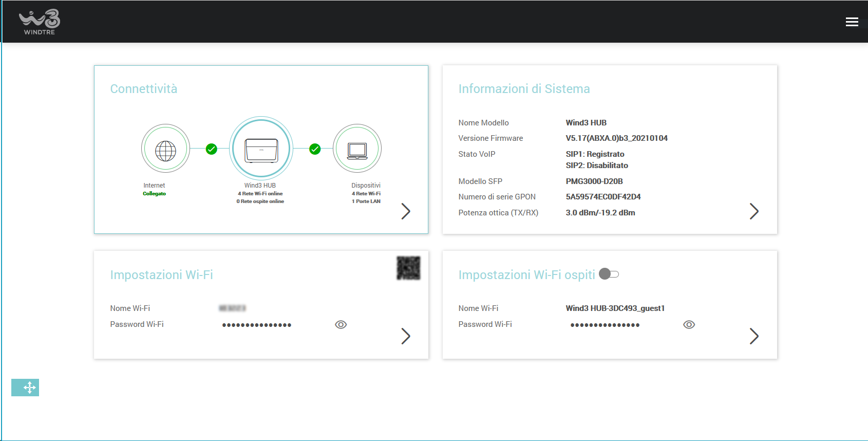This screenshot has width=868, height=441.
Task: Click the Connettività heading
Action: click(x=144, y=89)
